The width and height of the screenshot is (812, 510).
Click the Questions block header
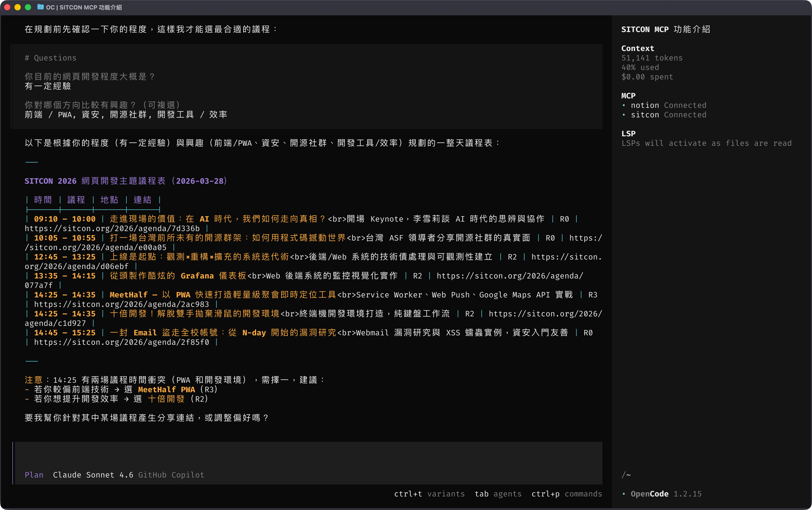coord(51,58)
